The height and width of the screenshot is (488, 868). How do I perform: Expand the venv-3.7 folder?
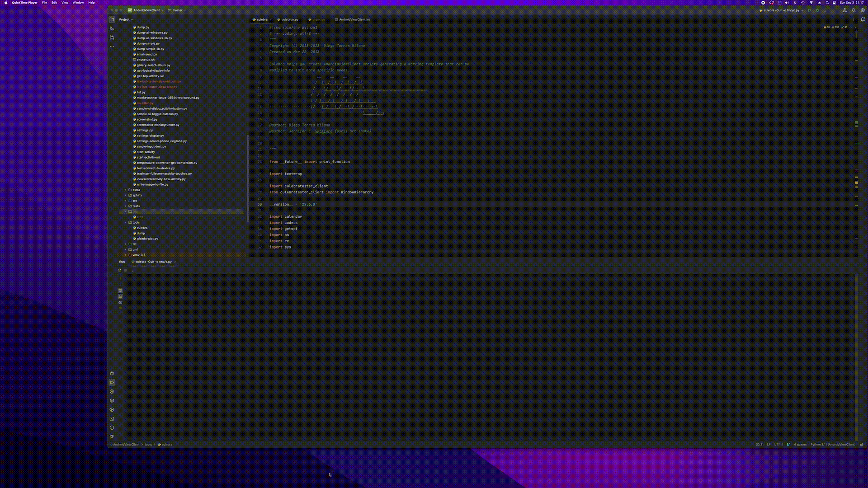(x=126, y=255)
